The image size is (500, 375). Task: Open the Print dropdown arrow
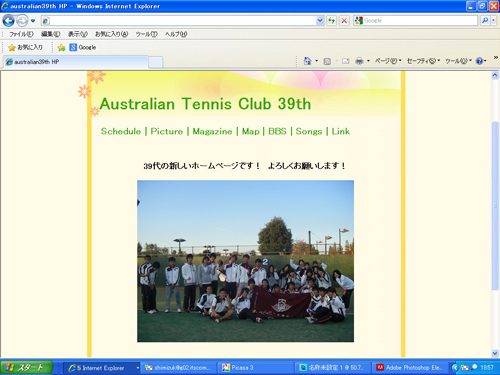coord(368,61)
